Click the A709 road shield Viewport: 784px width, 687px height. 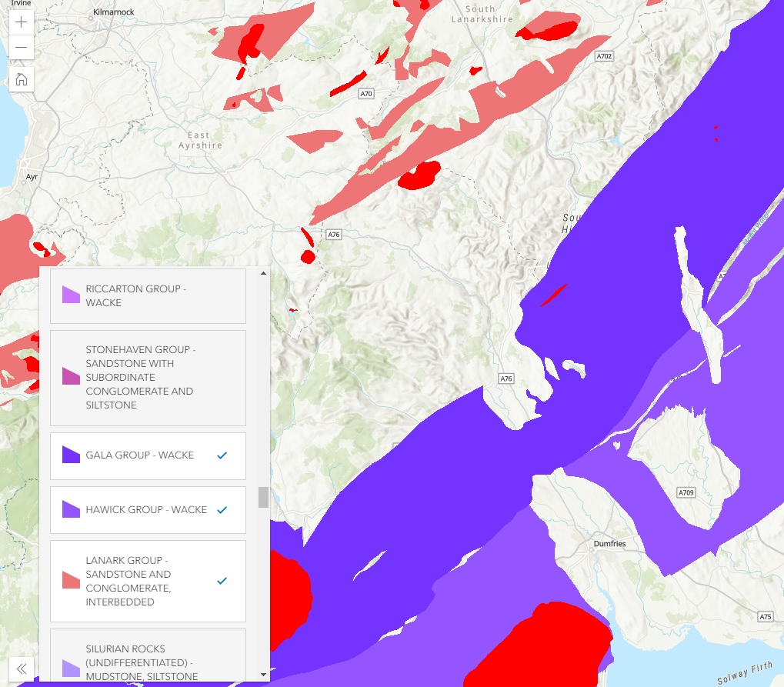[x=686, y=492]
